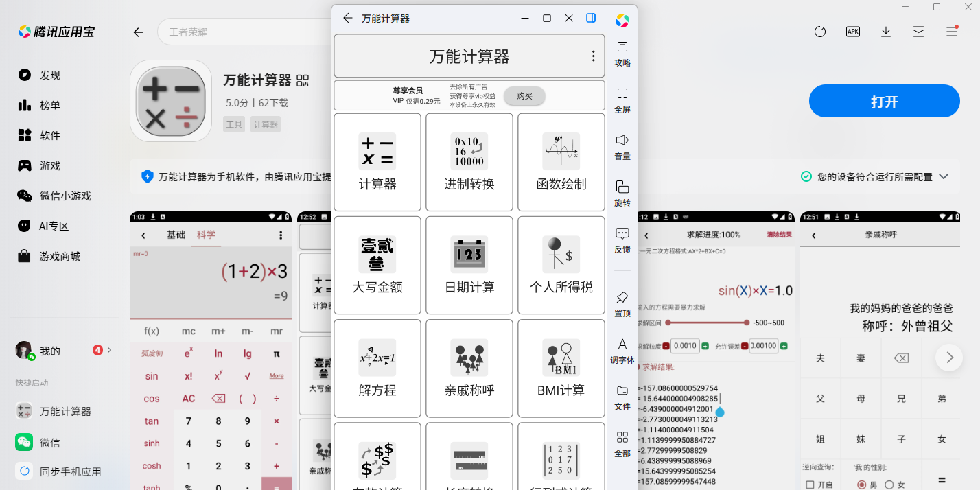Open the 音量 control
The image size is (980, 490).
[622, 147]
